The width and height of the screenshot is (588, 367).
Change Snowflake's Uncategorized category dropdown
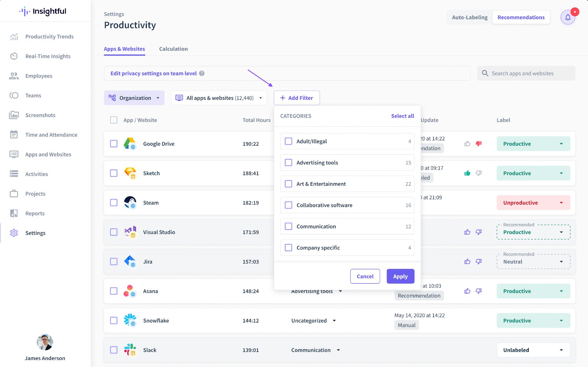(313, 321)
